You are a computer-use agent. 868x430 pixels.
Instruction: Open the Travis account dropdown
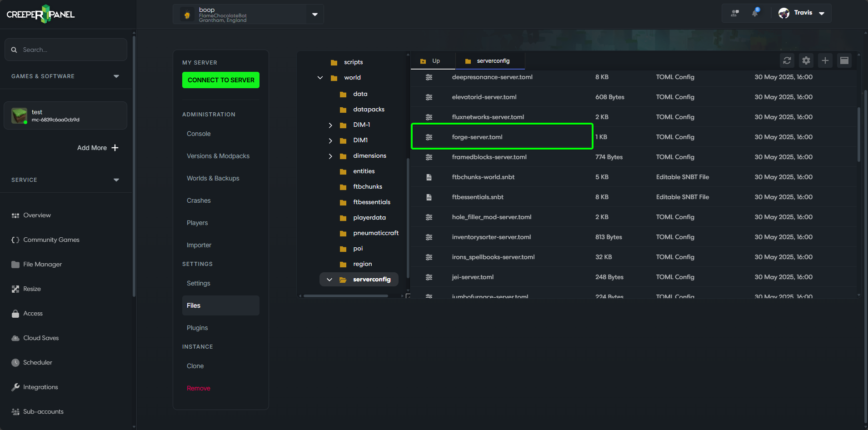point(821,13)
